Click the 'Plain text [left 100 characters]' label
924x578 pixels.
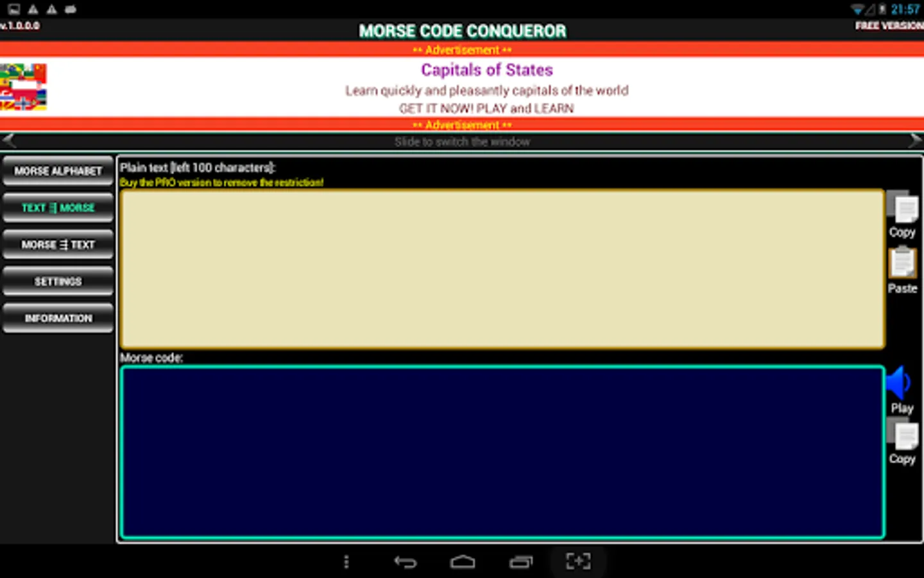tap(198, 168)
